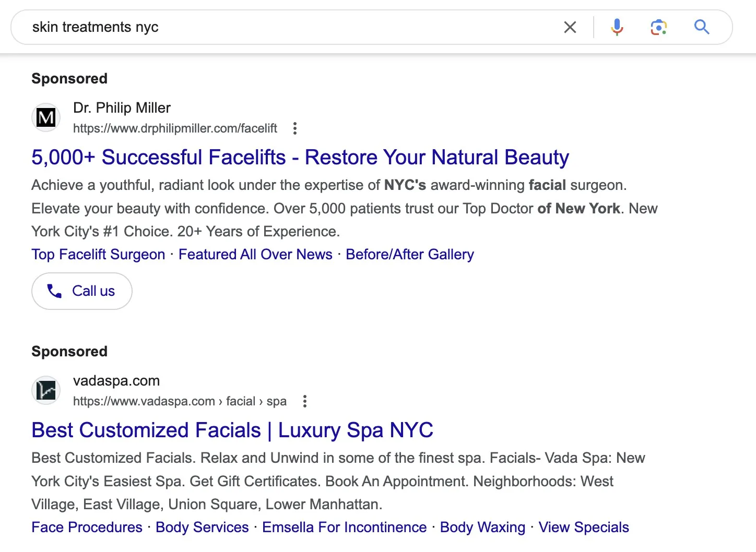Submit search with the magnifying glass icon
756x552 pixels.
coord(702,27)
